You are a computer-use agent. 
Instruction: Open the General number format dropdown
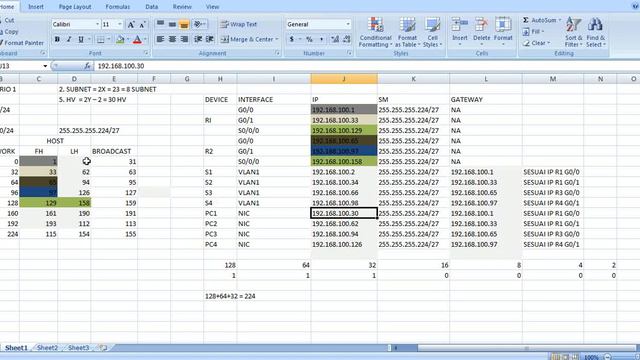pos(348,24)
